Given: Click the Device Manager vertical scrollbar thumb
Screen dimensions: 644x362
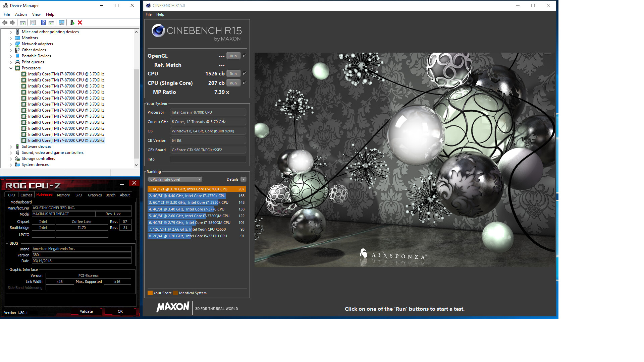Looking at the screenshot, I should (x=136, y=113).
